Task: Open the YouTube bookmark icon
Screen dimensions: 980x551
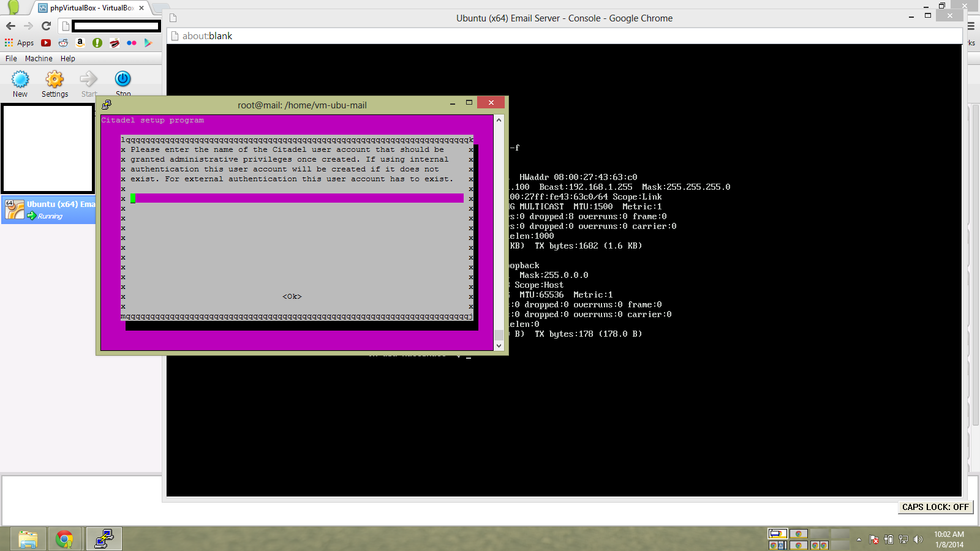Action: coord(46,43)
